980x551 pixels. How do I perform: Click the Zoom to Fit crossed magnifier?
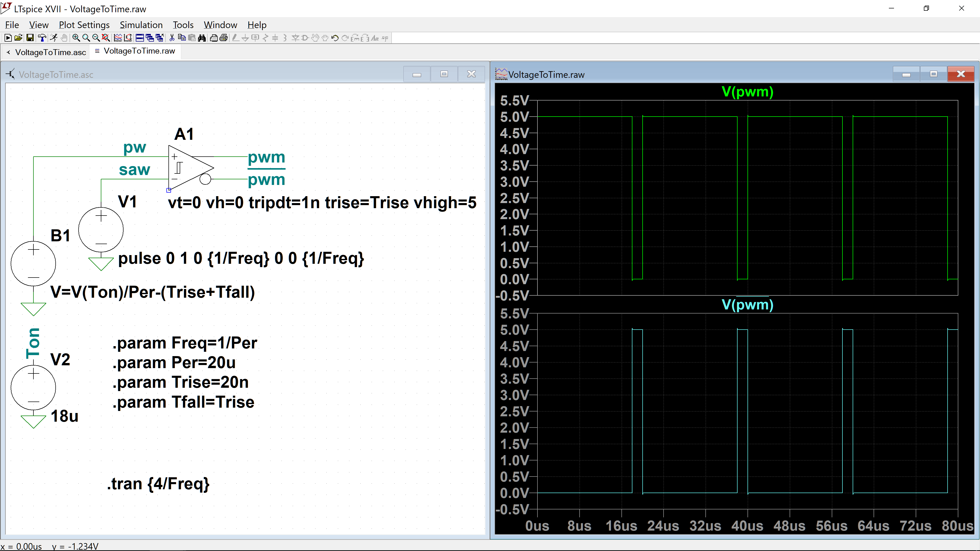[106, 38]
